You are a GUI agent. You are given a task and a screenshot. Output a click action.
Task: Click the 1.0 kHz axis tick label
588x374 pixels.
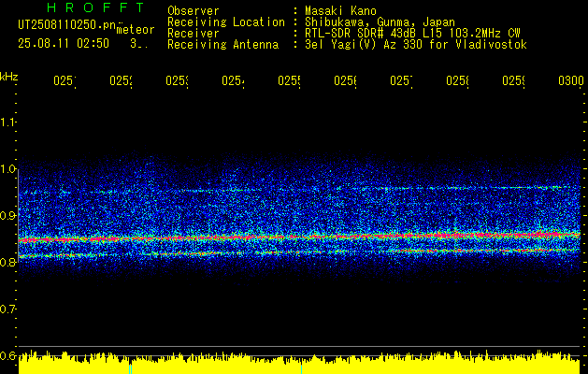[7, 169]
